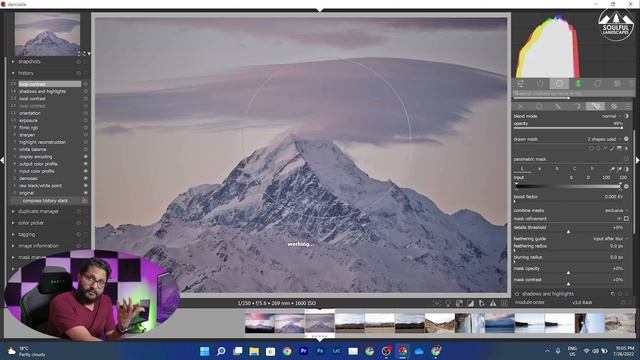Toggle guides grid icon below image

tap(504, 303)
